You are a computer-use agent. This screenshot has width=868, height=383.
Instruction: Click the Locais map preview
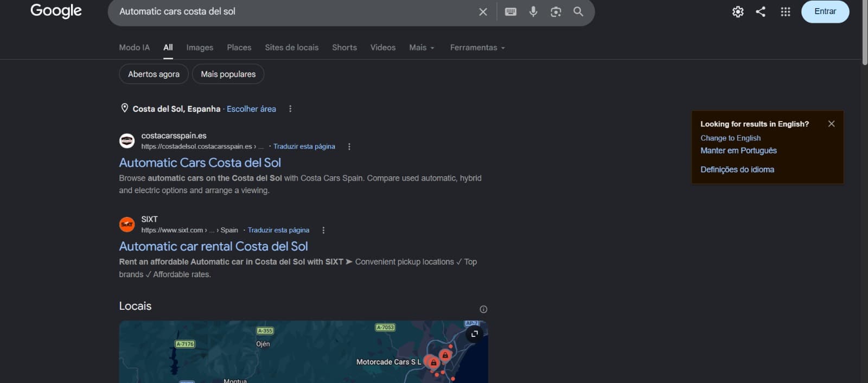[303, 352]
